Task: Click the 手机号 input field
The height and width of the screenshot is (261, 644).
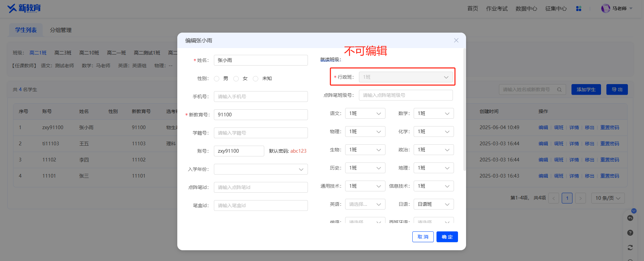Action: point(261,97)
